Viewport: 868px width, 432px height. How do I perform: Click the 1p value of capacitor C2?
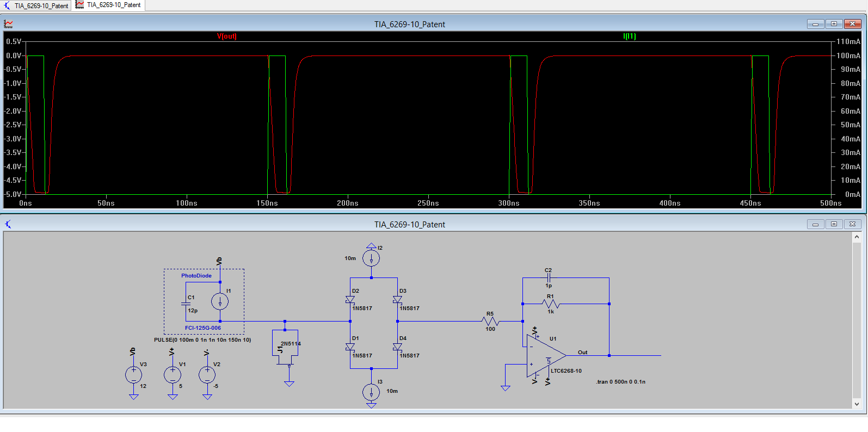(x=549, y=285)
